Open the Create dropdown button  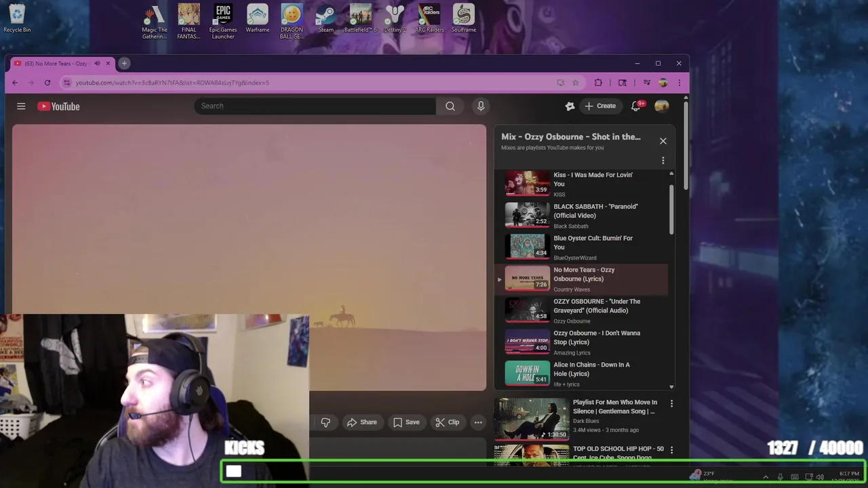pyautogui.click(x=600, y=106)
